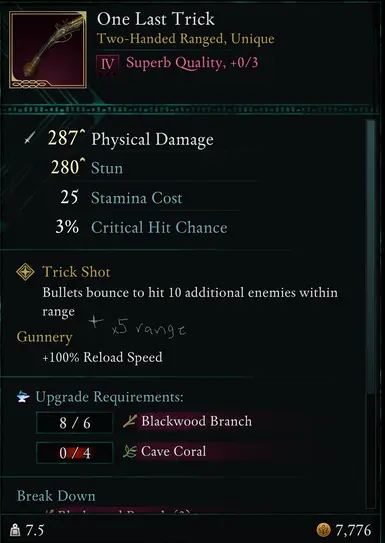Select the 8 / 6 Blackwood Branch counter
This screenshot has width=385, height=543.
coord(74,422)
